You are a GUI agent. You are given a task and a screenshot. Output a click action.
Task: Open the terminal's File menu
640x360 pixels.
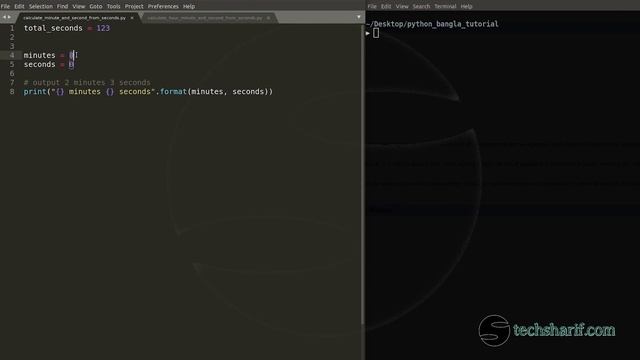[x=372, y=6]
